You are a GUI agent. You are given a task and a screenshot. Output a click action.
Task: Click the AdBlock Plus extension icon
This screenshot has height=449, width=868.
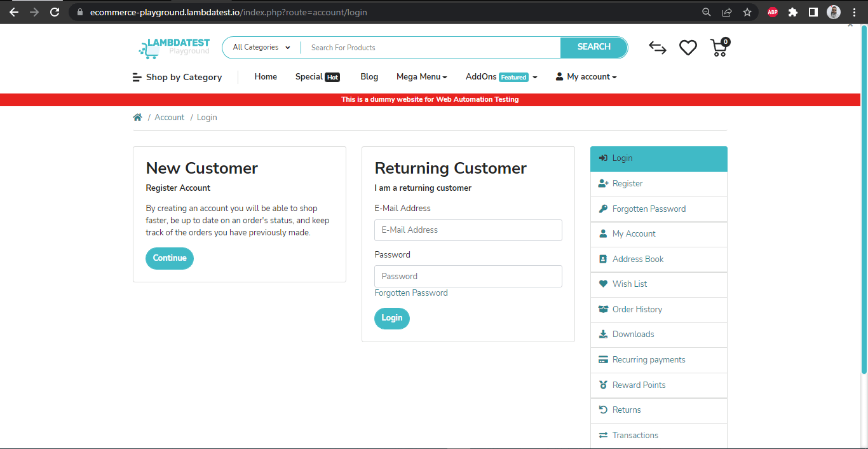coord(772,12)
